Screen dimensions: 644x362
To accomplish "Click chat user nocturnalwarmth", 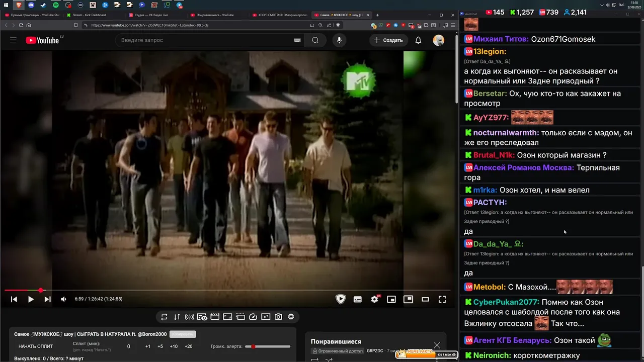I will [506, 133].
